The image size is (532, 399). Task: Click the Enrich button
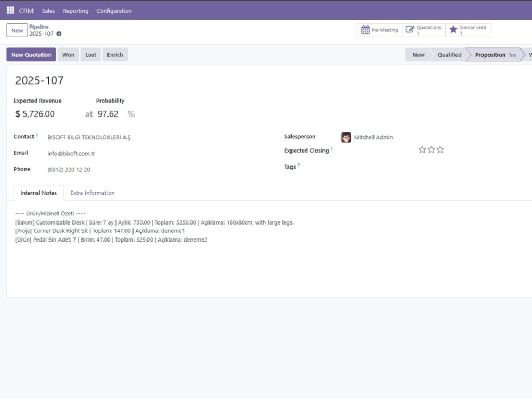point(115,55)
